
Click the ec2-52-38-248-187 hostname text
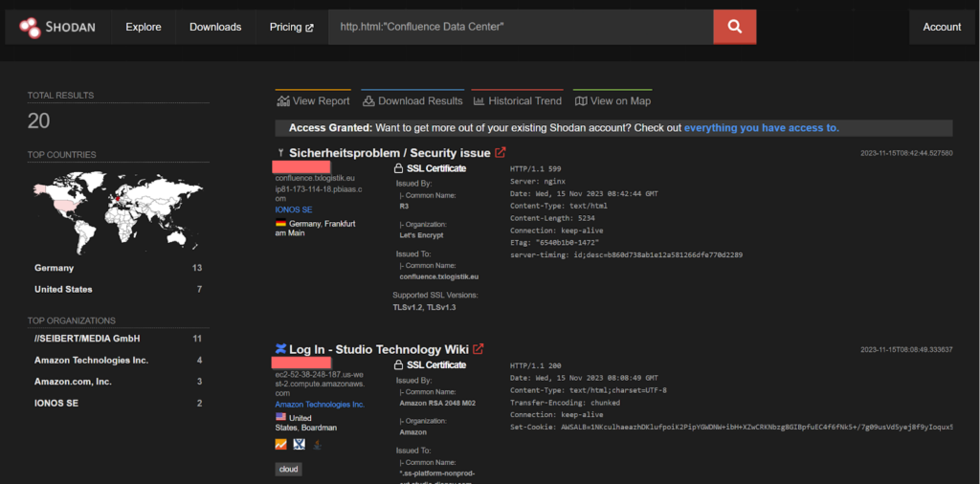click(320, 384)
